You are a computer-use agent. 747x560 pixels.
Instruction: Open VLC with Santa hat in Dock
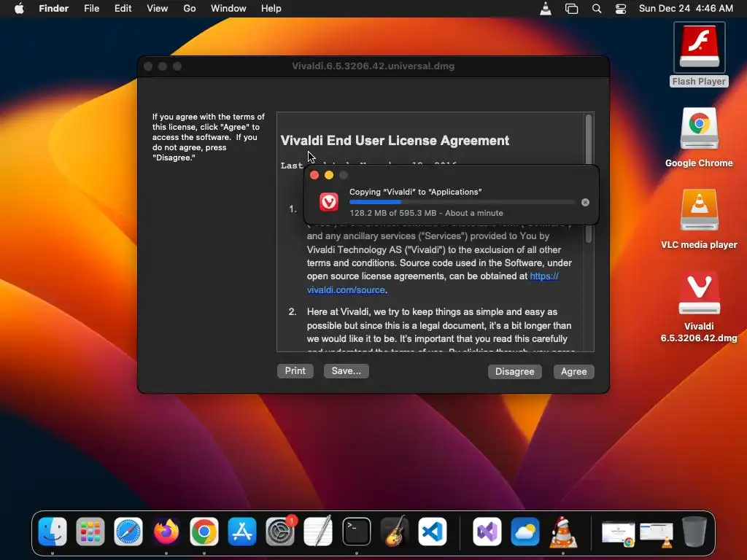[563, 532]
